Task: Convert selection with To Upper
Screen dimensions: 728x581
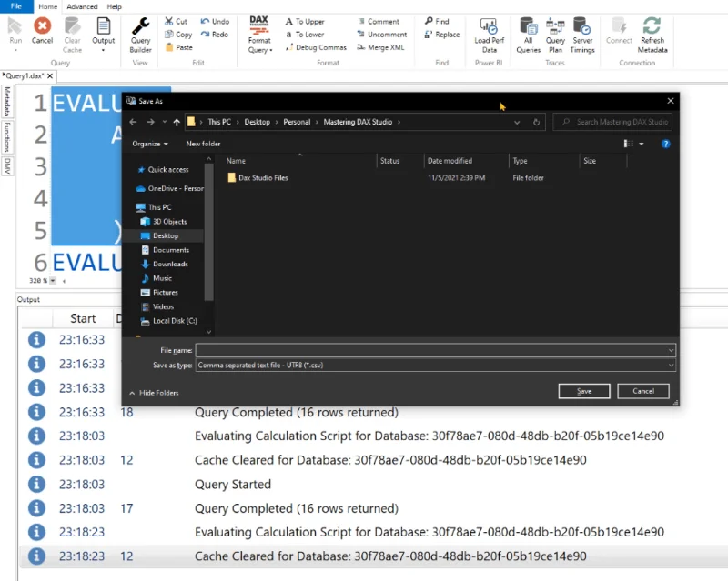Action: 305,21
